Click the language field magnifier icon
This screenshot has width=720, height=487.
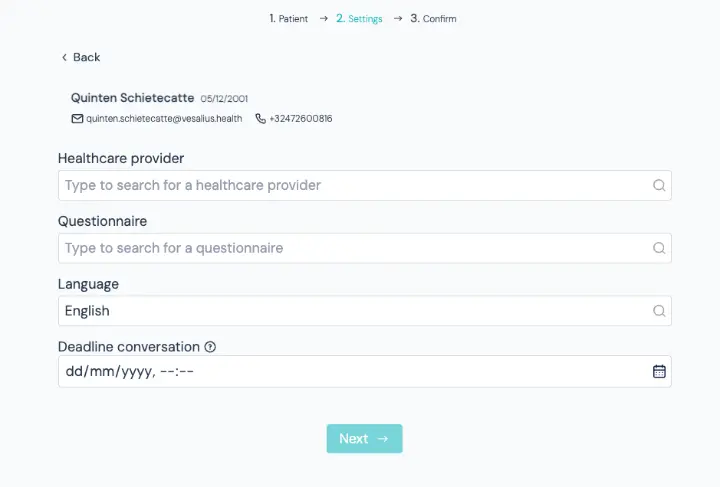[659, 311]
